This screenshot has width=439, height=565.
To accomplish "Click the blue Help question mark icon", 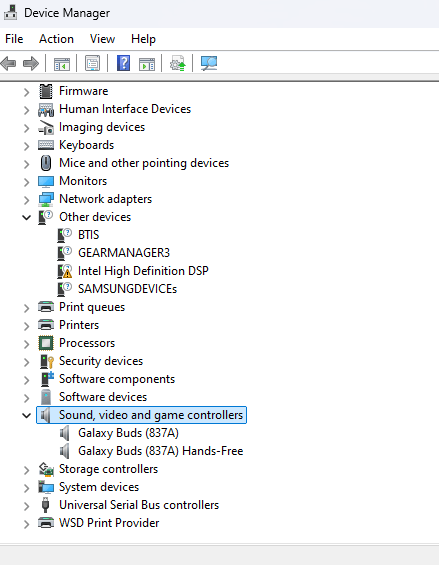I will (123, 63).
